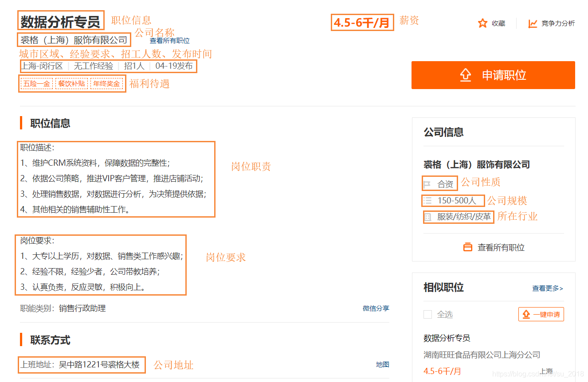
Task: Open the 竞争力分析 chart icon
Action: (533, 23)
